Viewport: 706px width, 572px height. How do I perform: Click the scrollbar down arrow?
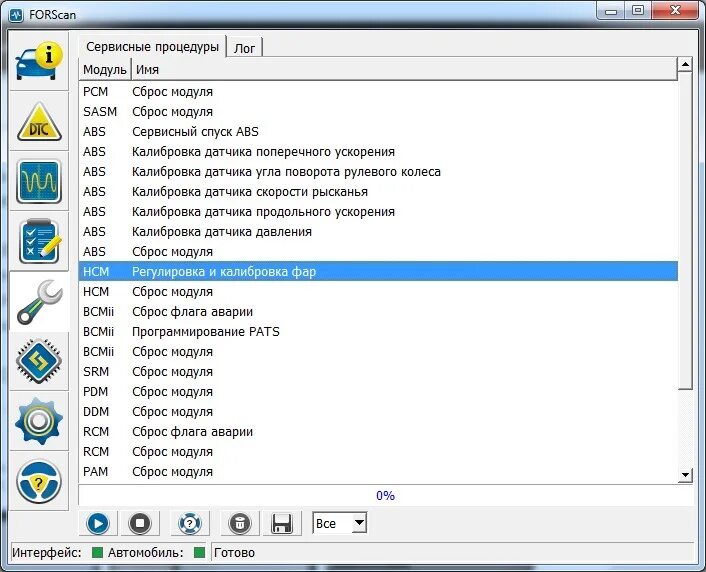685,475
